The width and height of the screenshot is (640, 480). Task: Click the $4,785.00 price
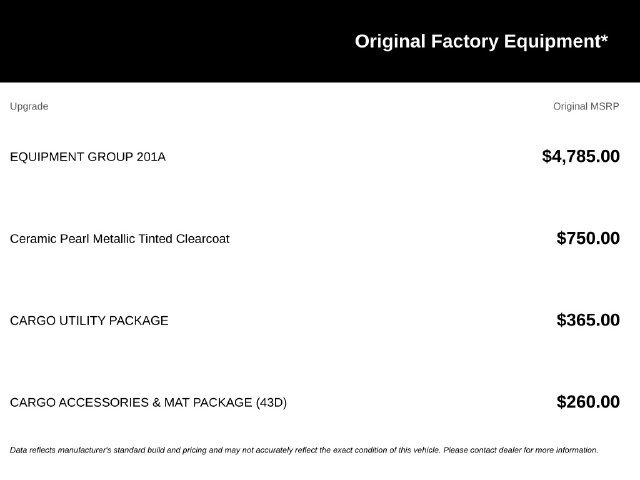(x=581, y=156)
